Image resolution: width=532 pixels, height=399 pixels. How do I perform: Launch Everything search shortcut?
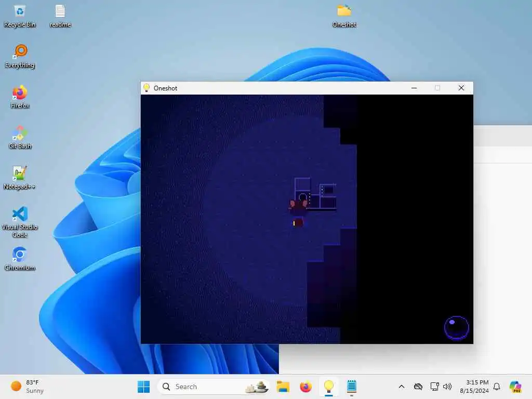20,56
